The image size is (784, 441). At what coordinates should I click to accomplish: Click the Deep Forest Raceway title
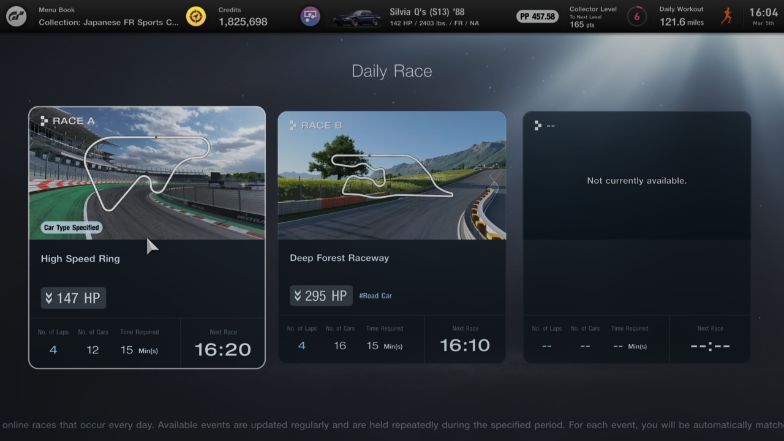tap(340, 258)
